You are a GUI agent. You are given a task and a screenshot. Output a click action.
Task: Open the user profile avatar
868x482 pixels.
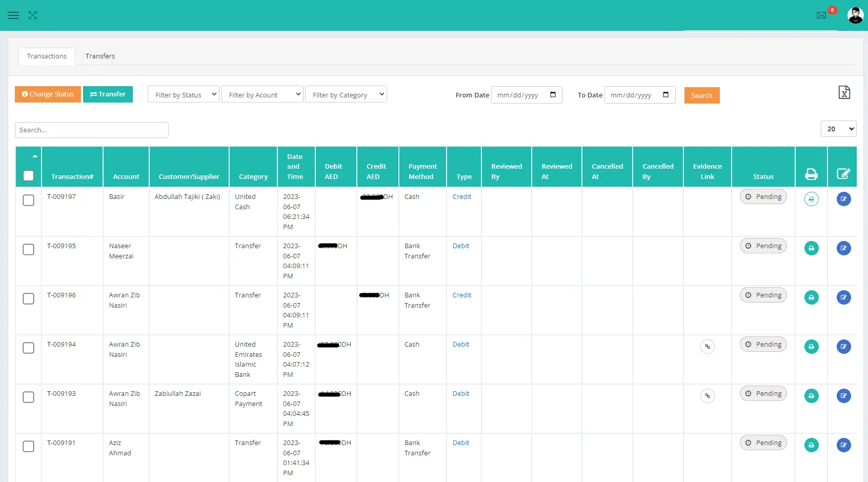855,15
